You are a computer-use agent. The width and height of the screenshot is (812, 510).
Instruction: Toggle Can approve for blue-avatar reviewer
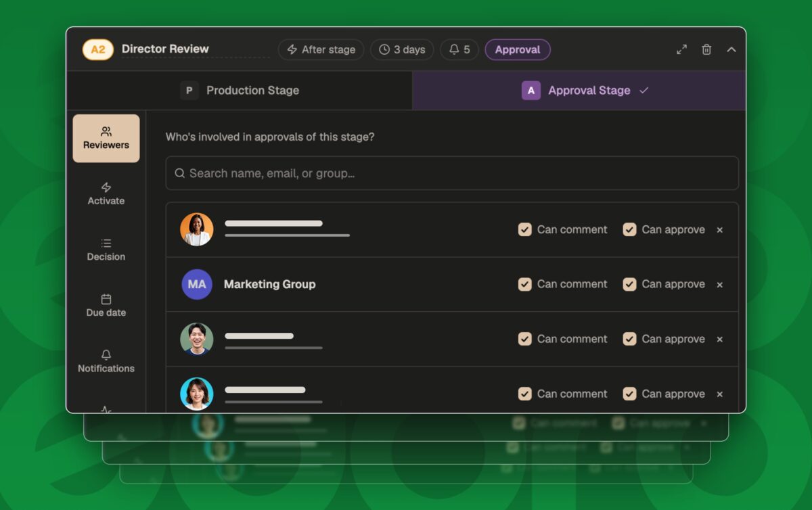click(x=629, y=394)
